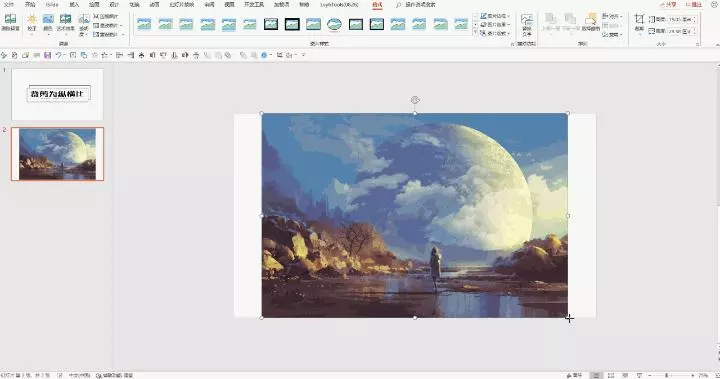Click Reset Picture (重设图片)
This screenshot has height=379, width=720.
(107, 34)
